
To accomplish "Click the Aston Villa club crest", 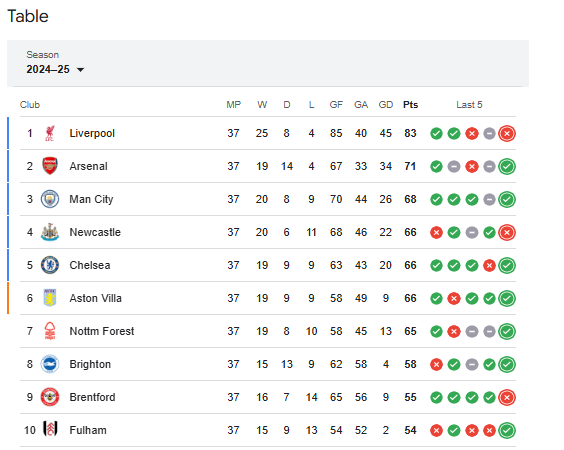I will point(50,298).
